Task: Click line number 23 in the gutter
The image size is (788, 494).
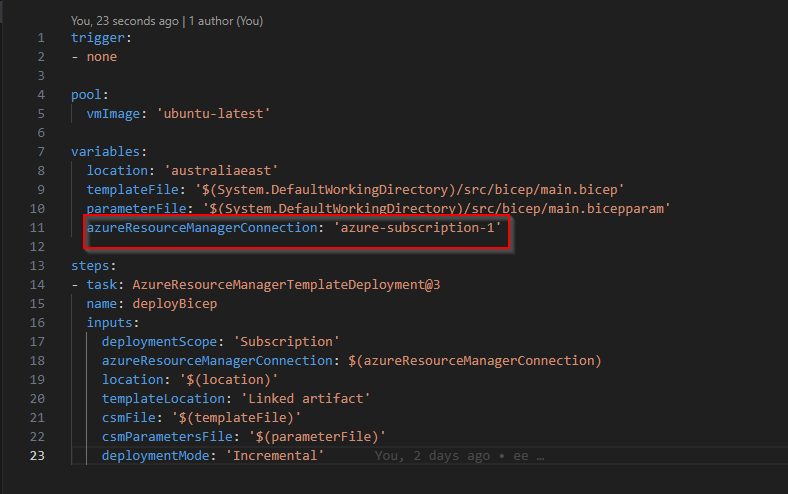Action: (38, 455)
